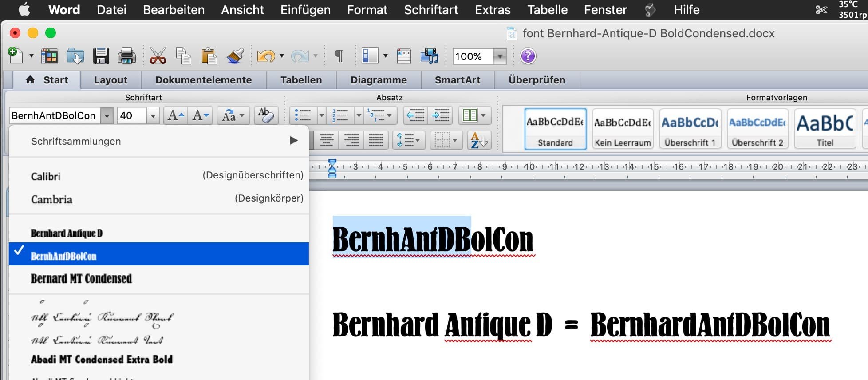The image size is (868, 380).
Task: Select Bernard MT Condensed font
Action: (x=81, y=279)
